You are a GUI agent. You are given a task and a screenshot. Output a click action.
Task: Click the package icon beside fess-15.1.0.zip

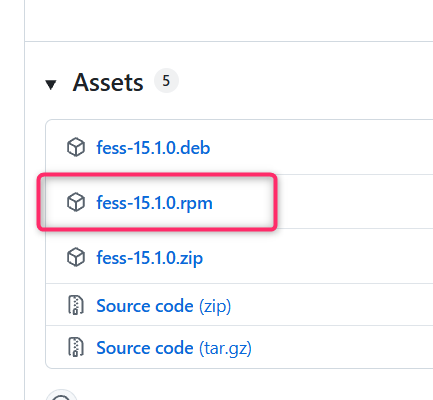(x=76, y=257)
